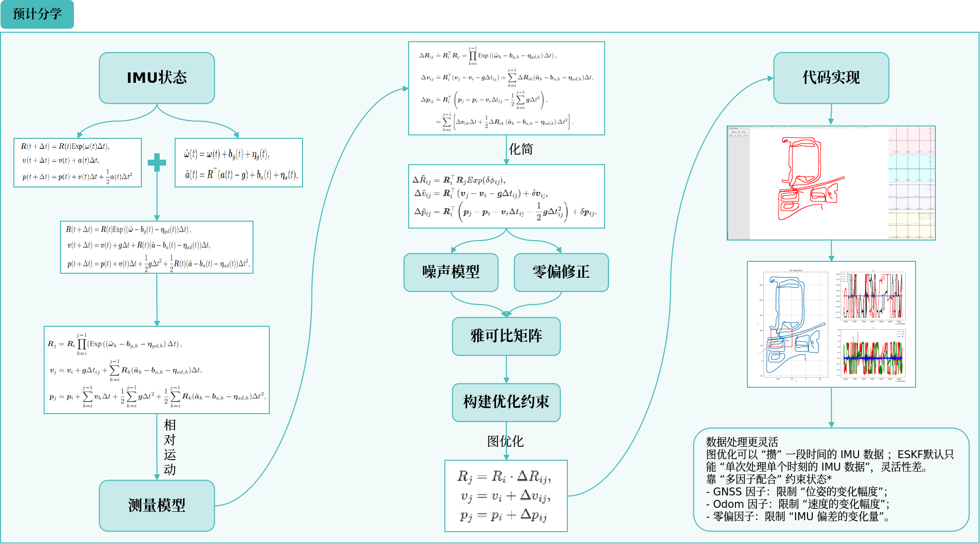Image resolution: width=980 pixels, height=544 pixels.
Task: Select the R(t+Δt) kinematics formula box
Action: [x=77, y=163]
